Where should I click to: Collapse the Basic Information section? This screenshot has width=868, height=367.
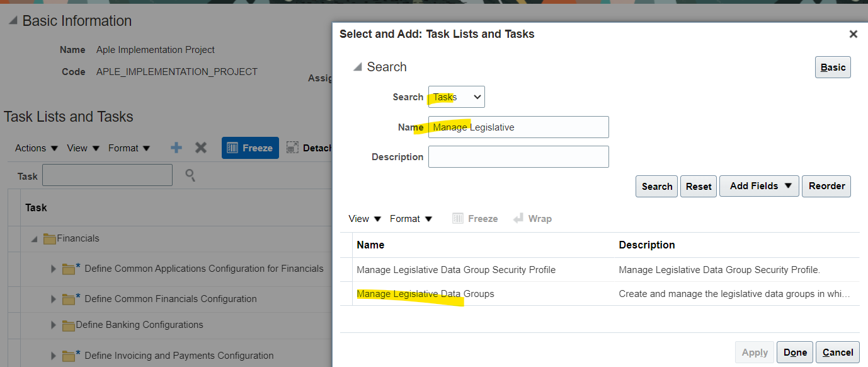[13, 21]
